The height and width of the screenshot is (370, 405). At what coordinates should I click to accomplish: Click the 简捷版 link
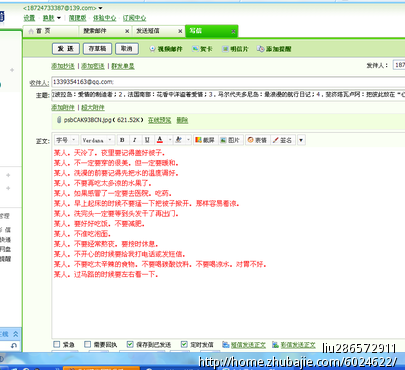click(x=77, y=18)
